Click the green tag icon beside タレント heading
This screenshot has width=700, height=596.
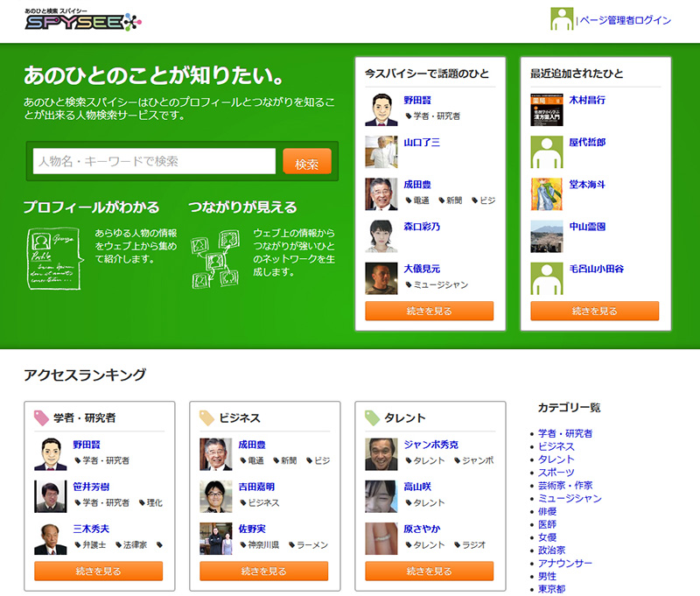[372, 418]
